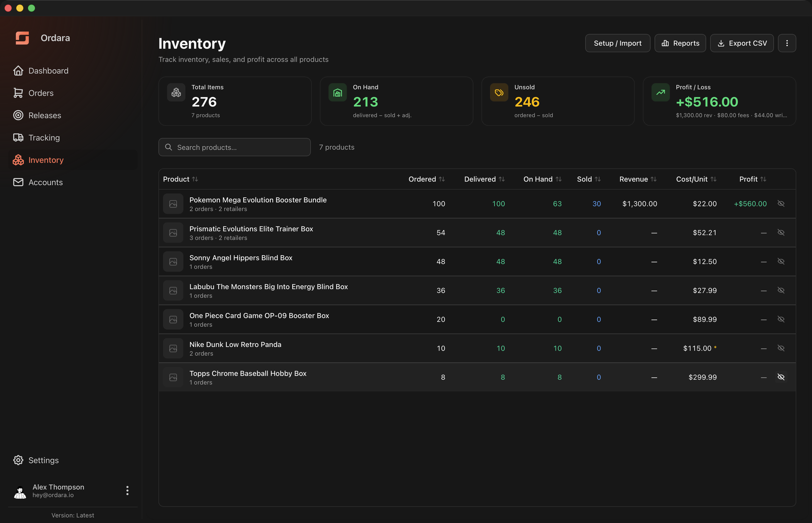Toggle visibility for Prismatic Evolutions Elite Trainer Box
Viewport: 812px width, 523px height.
[x=781, y=233]
